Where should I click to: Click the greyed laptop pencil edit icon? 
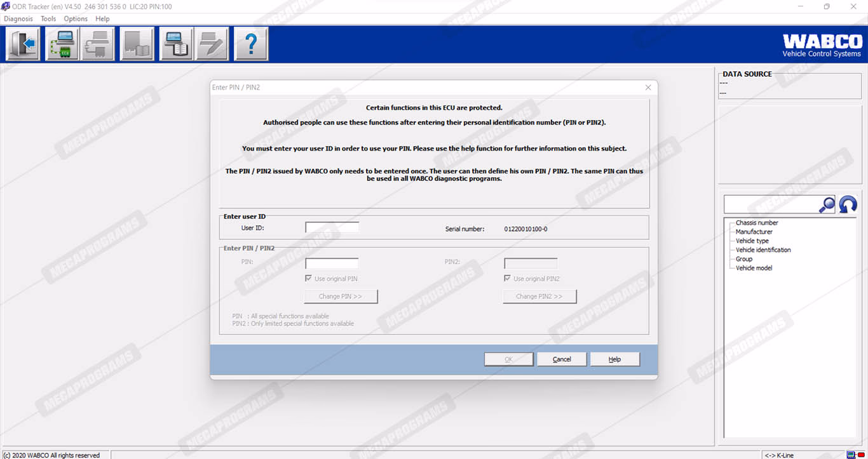pos(212,44)
